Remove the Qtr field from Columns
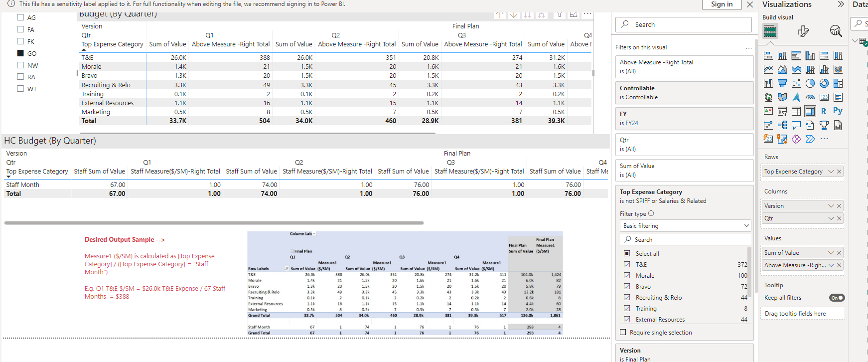 (x=839, y=218)
